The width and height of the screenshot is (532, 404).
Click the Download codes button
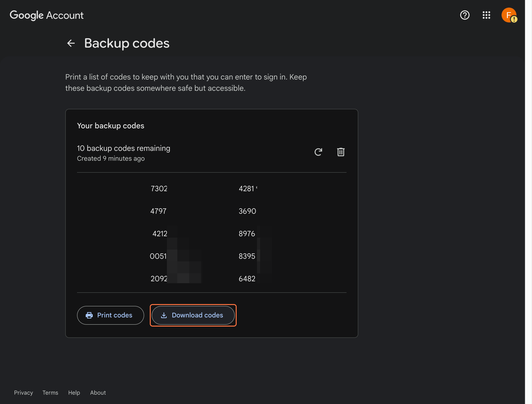(193, 315)
